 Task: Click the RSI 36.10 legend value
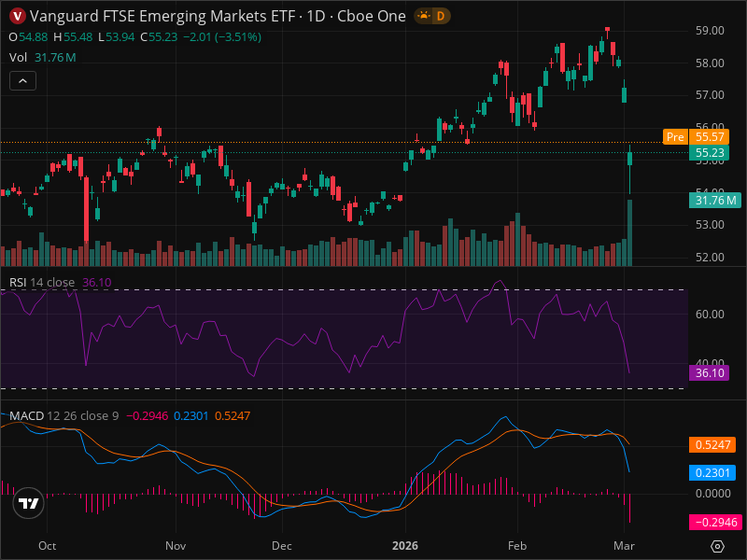pyautogui.click(x=97, y=283)
